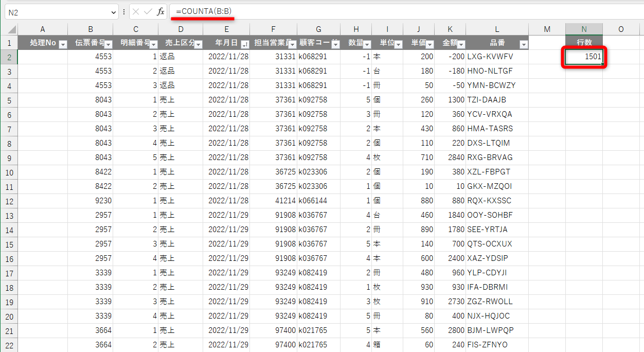The image size is (644, 352).
Task: Select column A header
Action: [x=43, y=29]
